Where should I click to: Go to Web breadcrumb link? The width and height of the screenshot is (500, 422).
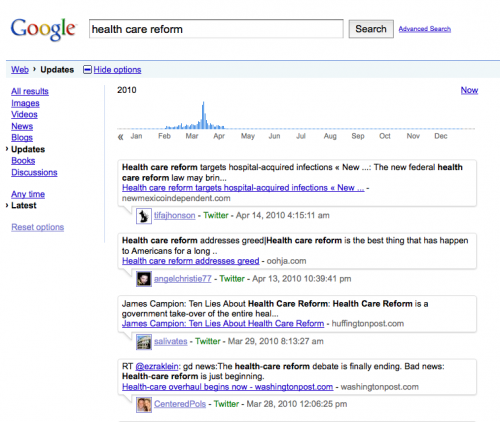[x=20, y=70]
